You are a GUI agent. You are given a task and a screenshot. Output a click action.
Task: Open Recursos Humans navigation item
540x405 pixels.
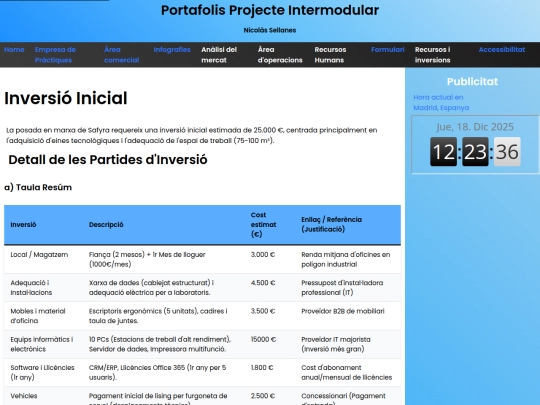coord(330,55)
